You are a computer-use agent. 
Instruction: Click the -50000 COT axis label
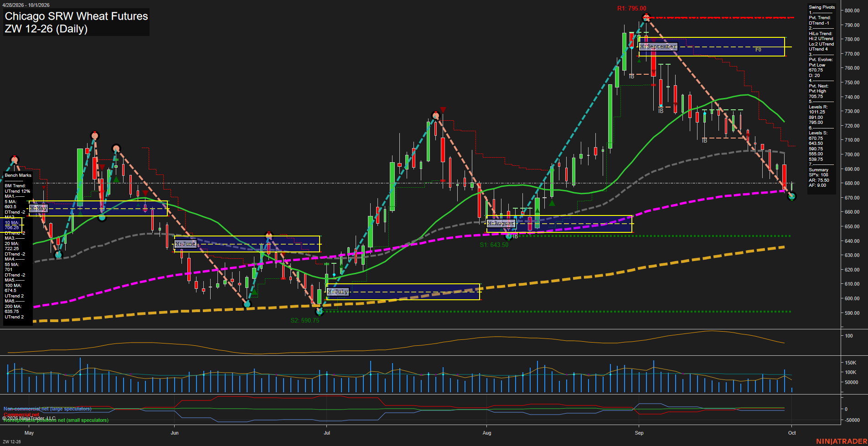click(x=852, y=420)
